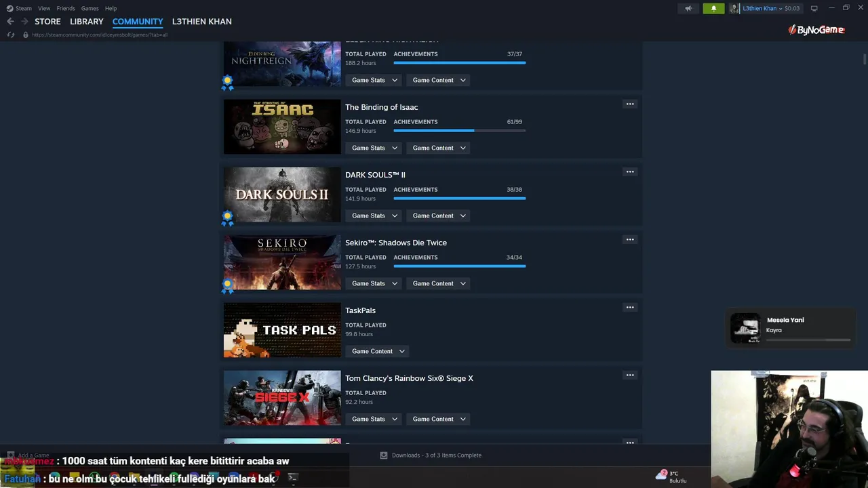Viewport: 868px width, 488px height.
Task: Click the page's vertical scrollbar thumb
Action: [x=865, y=59]
